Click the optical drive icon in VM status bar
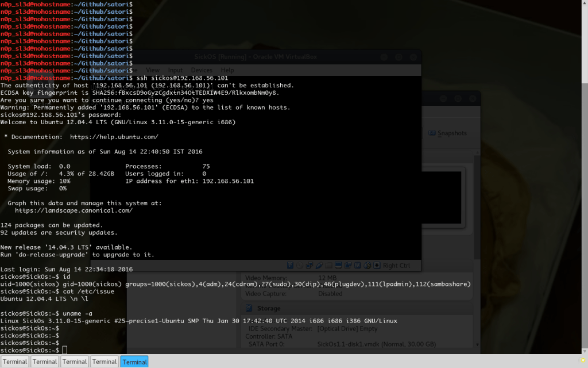This screenshot has height=368, width=588. click(x=299, y=265)
